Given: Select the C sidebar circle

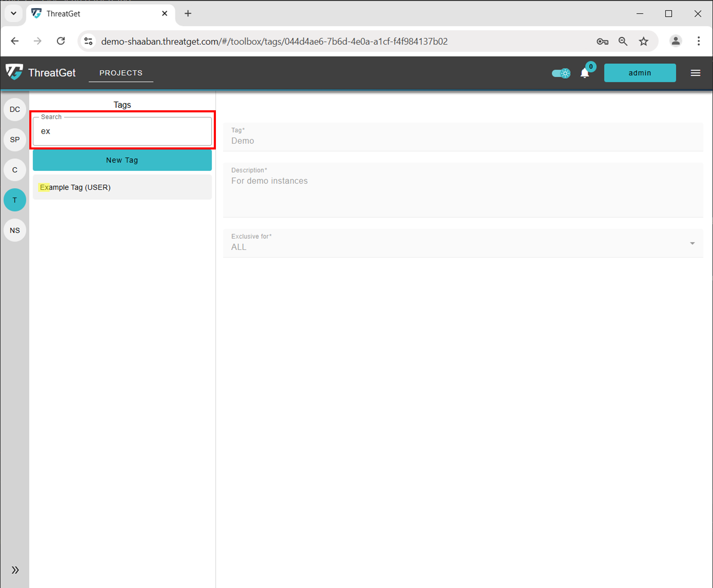Looking at the screenshot, I should pyautogui.click(x=15, y=170).
